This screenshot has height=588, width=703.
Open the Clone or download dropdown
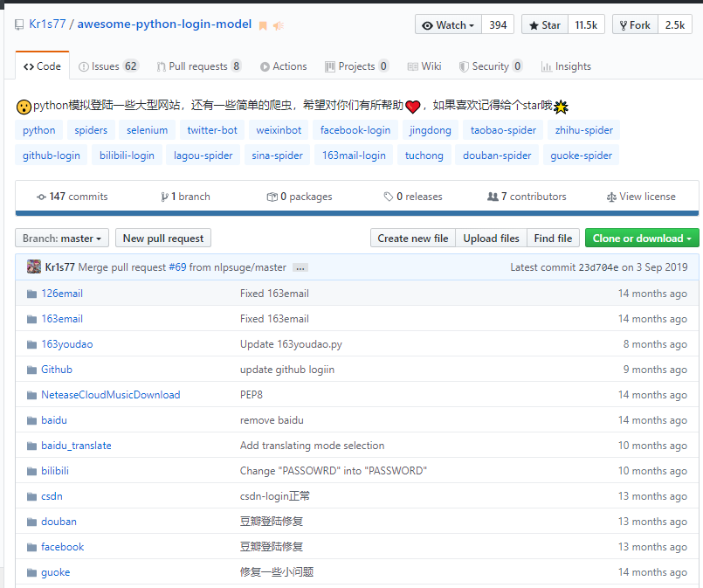pyautogui.click(x=642, y=239)
